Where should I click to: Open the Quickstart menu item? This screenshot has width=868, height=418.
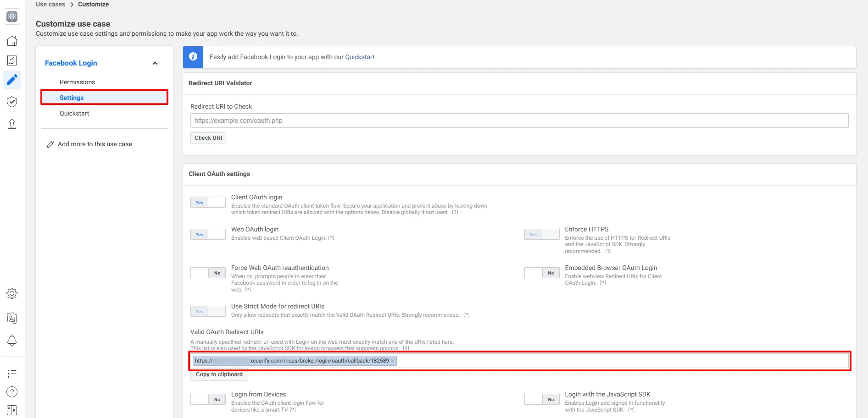point(74,113)
